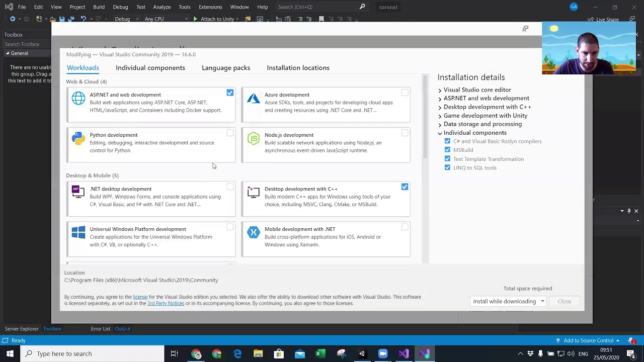Open the Analyze menu

[162, 7]
